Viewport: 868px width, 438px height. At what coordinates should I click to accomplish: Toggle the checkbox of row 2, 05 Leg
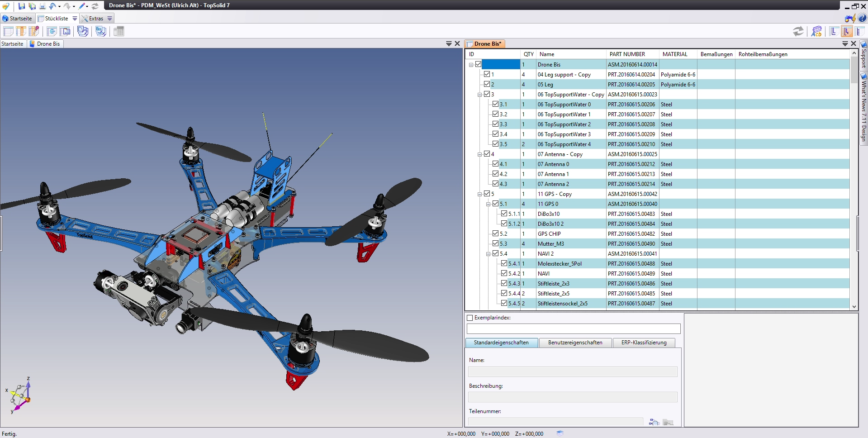point(487,84)
